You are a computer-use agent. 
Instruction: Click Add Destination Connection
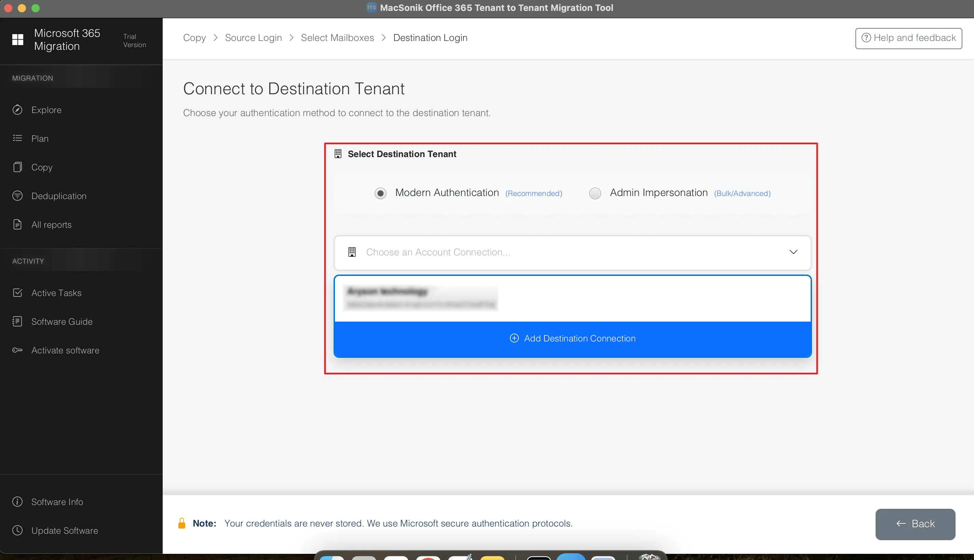573,338
